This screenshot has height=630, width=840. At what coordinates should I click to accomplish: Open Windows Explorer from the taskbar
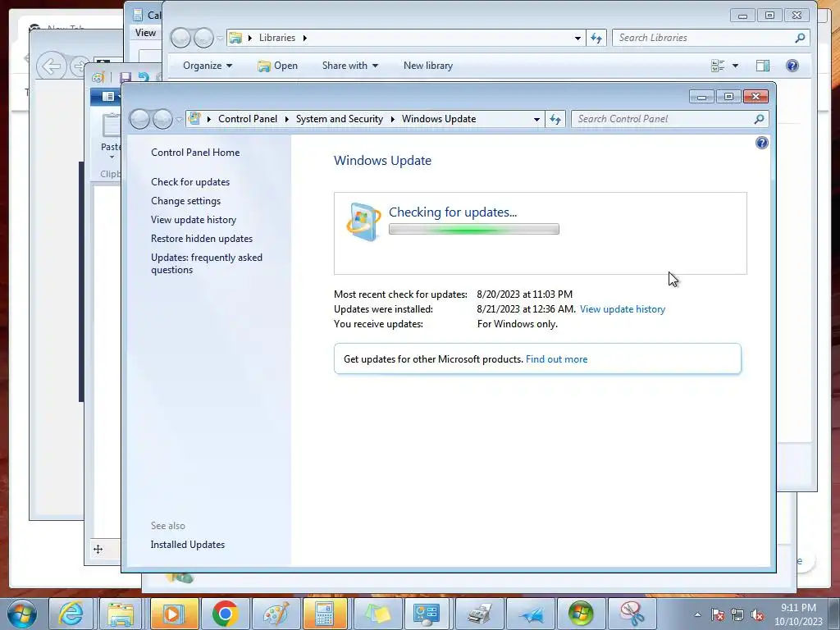tap(121, 614)
